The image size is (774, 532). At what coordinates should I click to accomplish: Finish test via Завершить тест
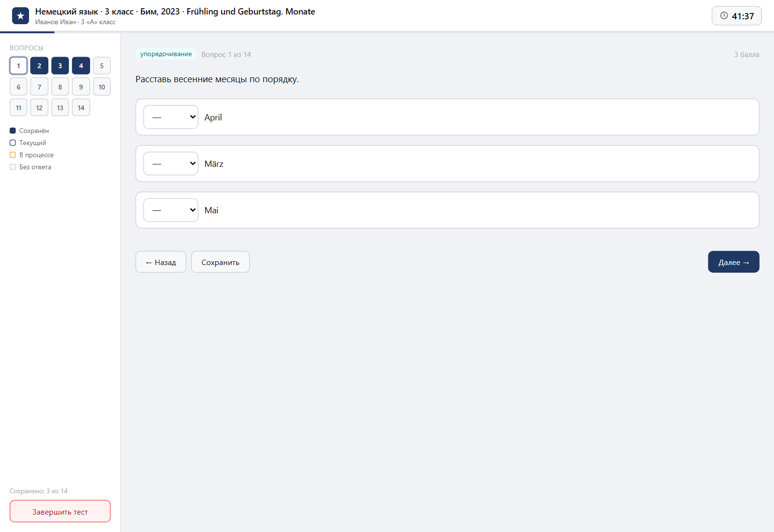[x=60, y=511]
